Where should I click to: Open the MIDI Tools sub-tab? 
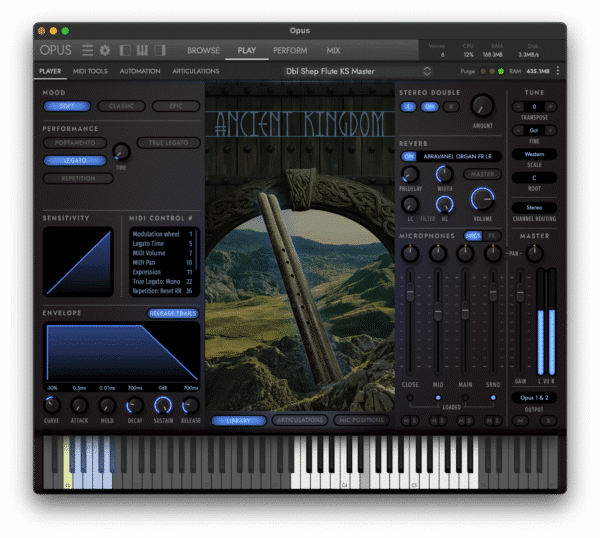[90, 71]
